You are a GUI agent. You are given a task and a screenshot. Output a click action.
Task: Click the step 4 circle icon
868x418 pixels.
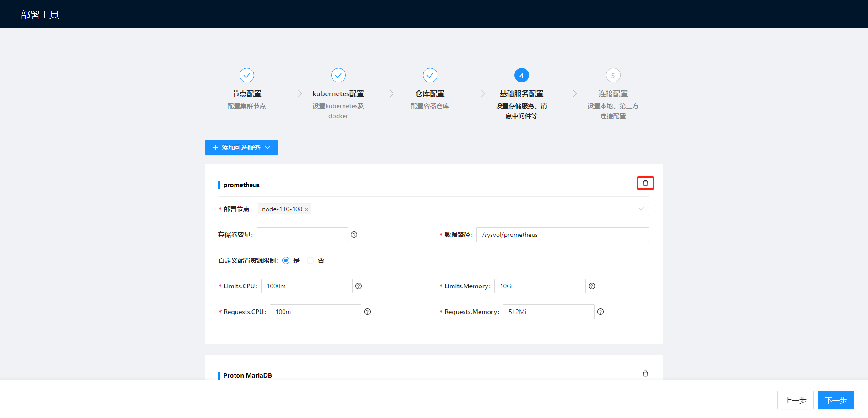click(x=522, y=75)
